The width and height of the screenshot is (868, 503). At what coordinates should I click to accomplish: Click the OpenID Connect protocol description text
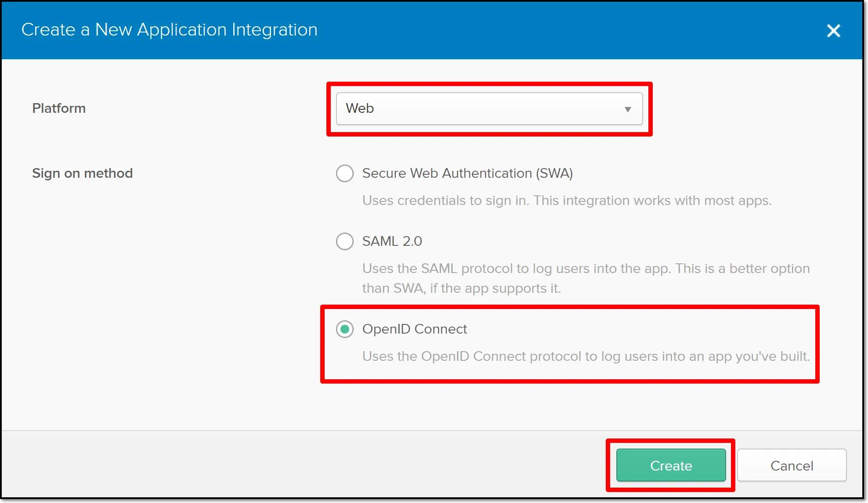tap(586, 356)
